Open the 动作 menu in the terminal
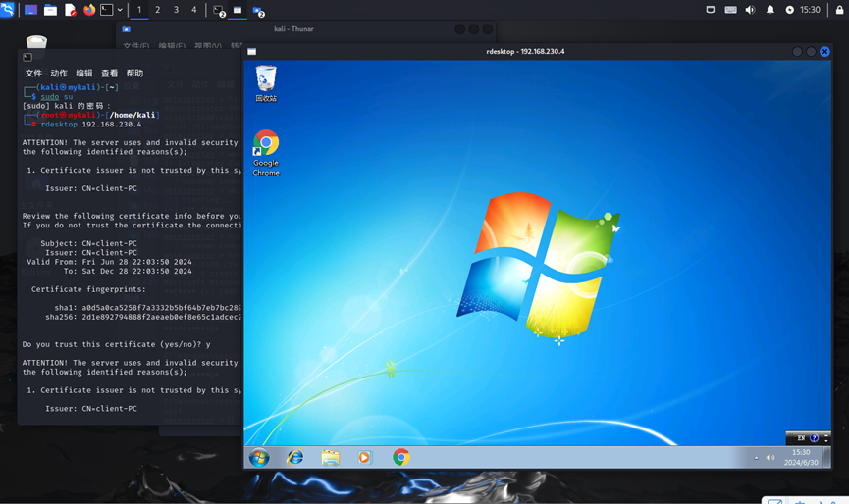The image size is (849, 504). 59,73
